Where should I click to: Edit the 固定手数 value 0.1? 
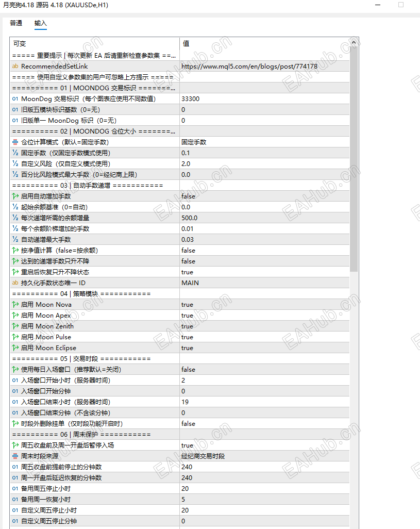pos(264,153)
